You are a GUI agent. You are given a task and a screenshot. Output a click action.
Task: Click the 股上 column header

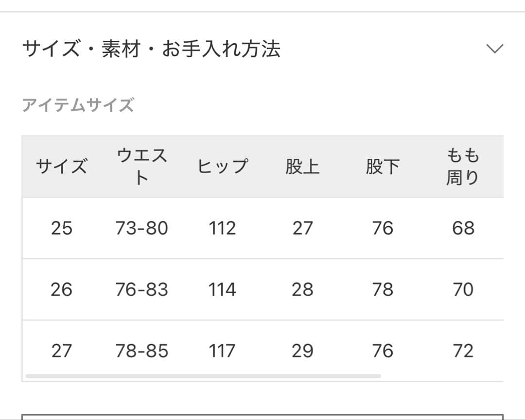tap(303, 166)
